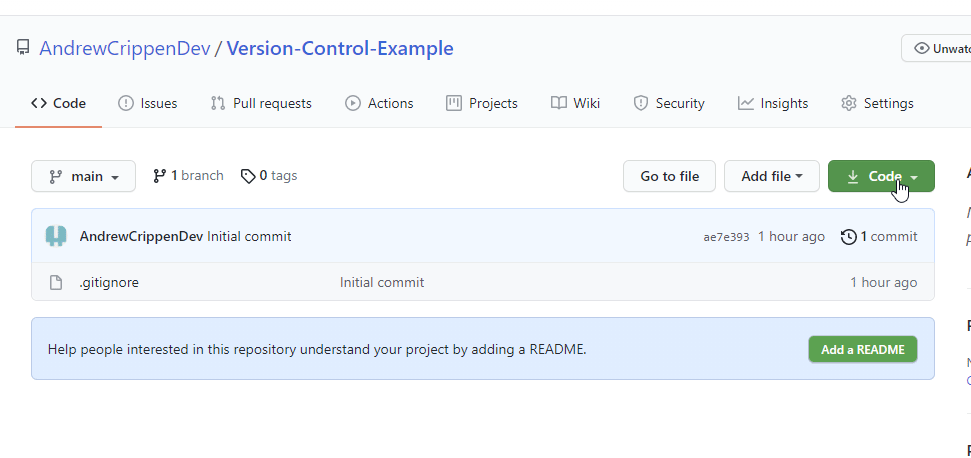The width and height of the screenshot is (971, 458).
Task: Show the Insights tab
Action: (773, 103)
